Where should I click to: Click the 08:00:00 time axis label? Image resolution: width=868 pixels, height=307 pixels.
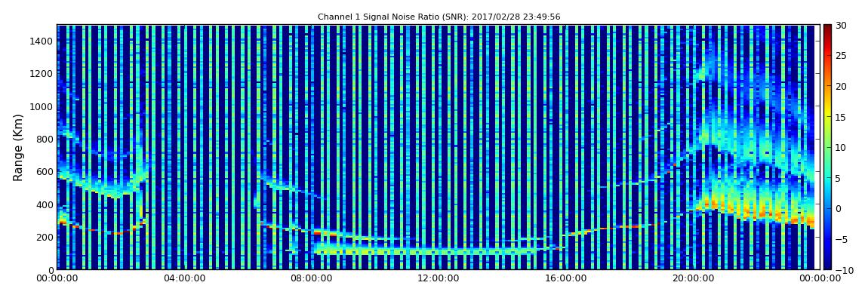(x=310, y=279)
